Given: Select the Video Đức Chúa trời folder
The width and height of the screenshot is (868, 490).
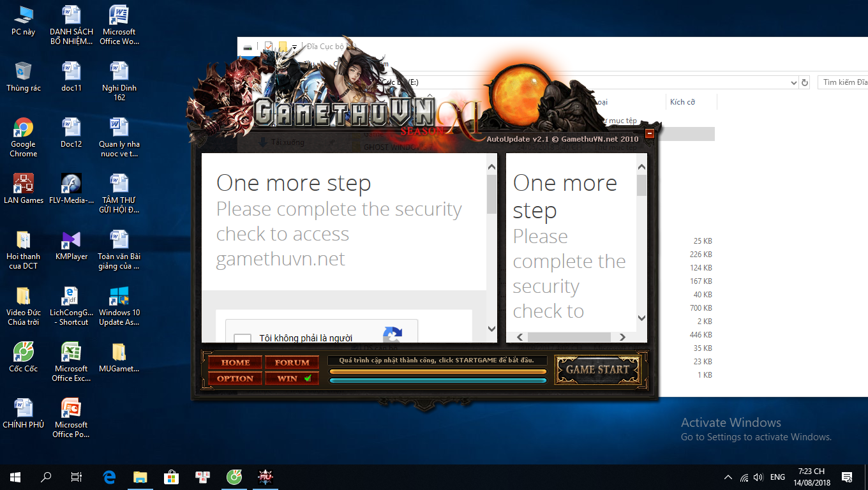Looking at the screenshot, I should coord(24,306).
